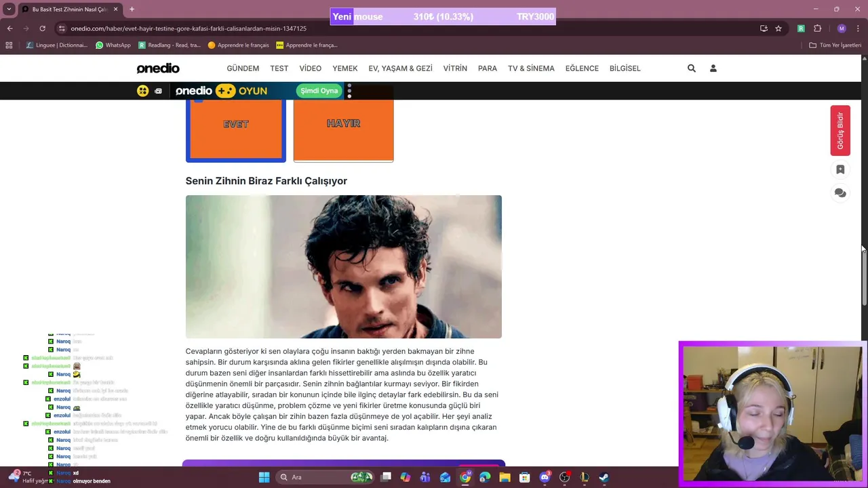Open the Readlang bookmark

(x=170, y=45)
